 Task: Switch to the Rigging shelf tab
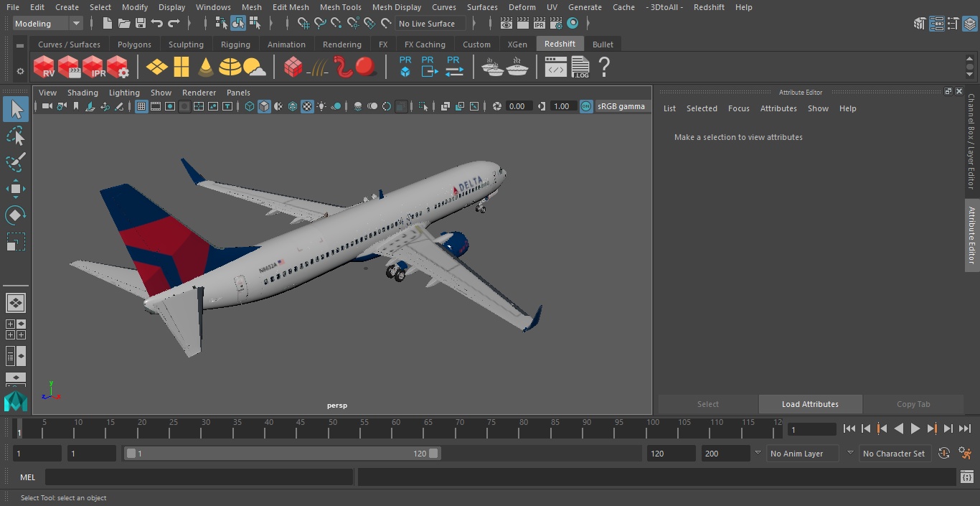point(235,44)
